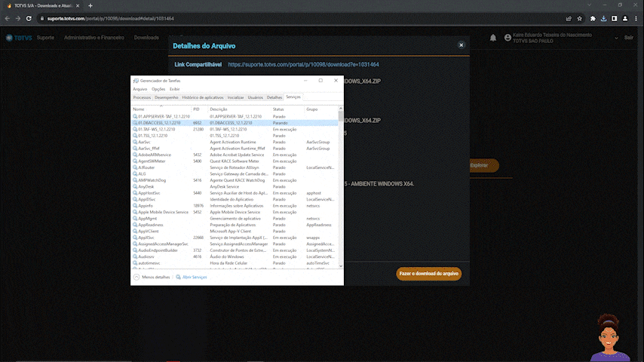Switch to Histórico de aplicativos tab
The height and width of the screenshot is (362, 644).
tap(203, 97)
